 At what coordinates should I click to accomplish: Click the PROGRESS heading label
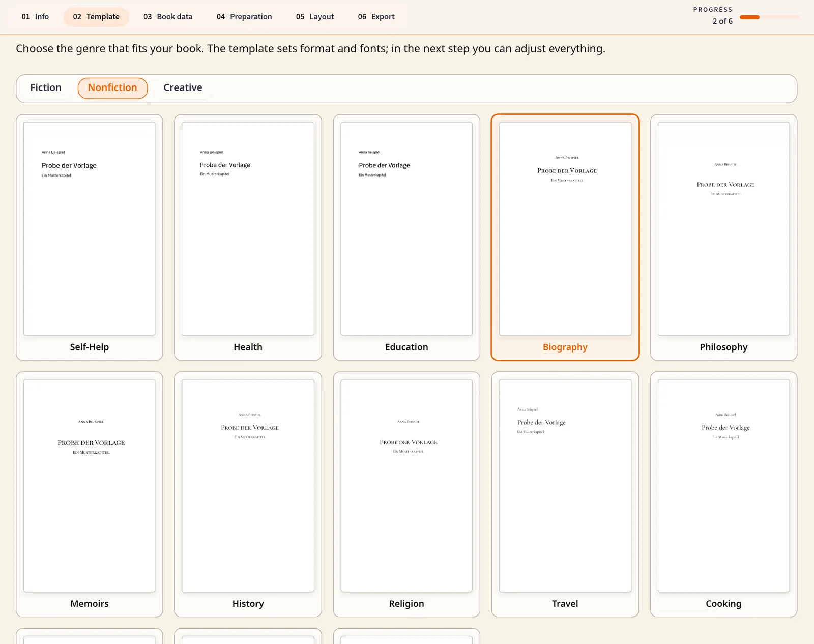pos(713,10)
